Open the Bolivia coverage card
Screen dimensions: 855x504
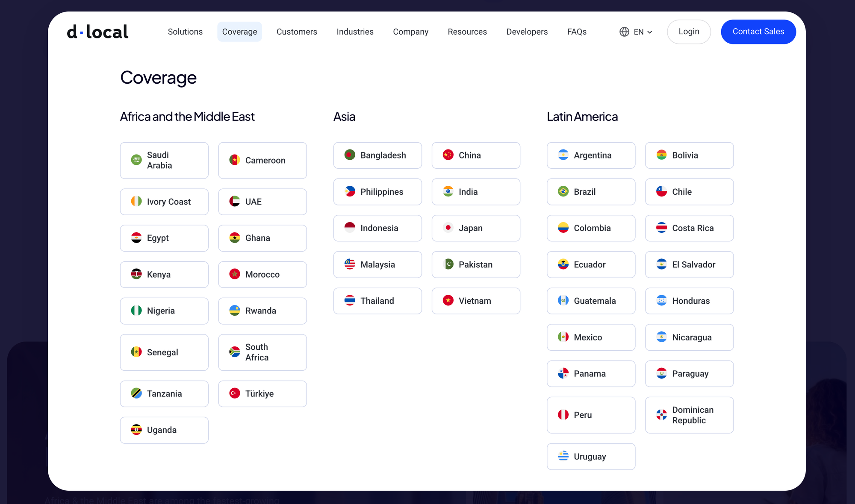coord(689,155)
